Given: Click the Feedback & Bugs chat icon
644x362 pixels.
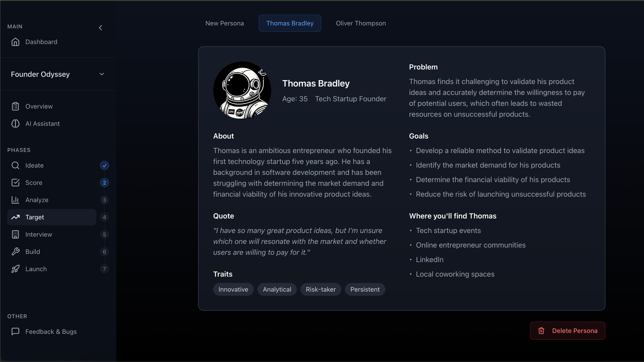Looking at the screenshot, I should click(x=15, y=331).
